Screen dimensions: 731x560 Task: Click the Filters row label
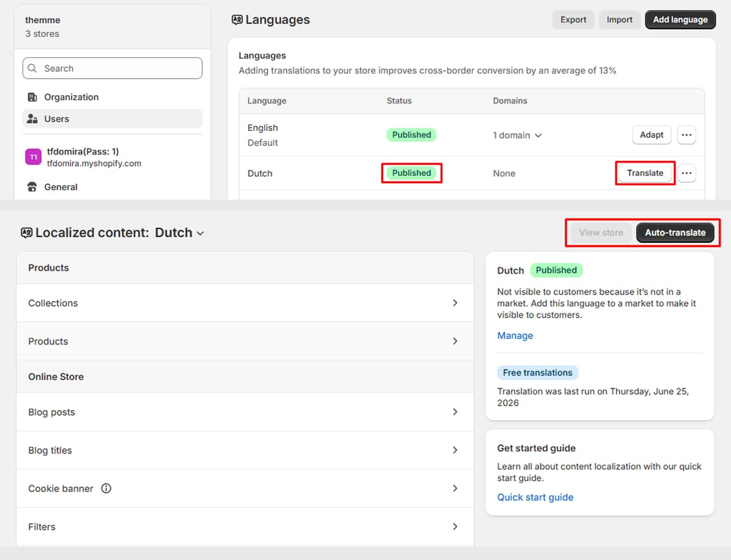[41, 527]
